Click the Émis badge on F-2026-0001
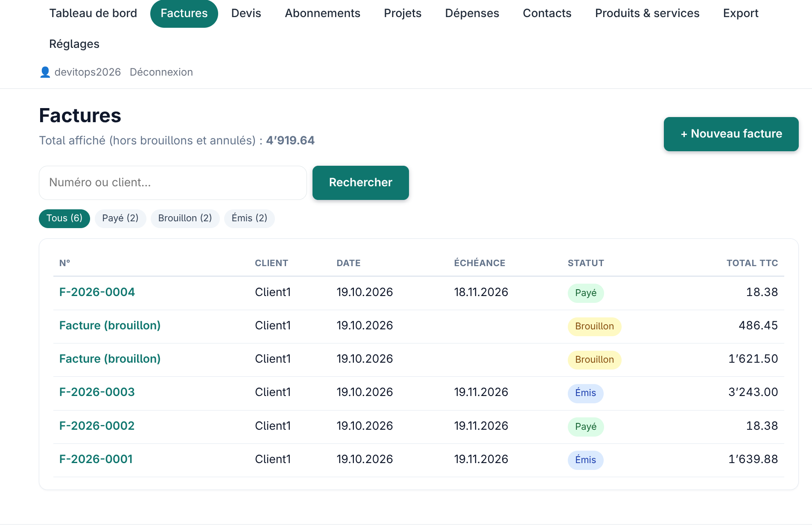The width and height of the screenshot is (812, 531). [585, 460]
